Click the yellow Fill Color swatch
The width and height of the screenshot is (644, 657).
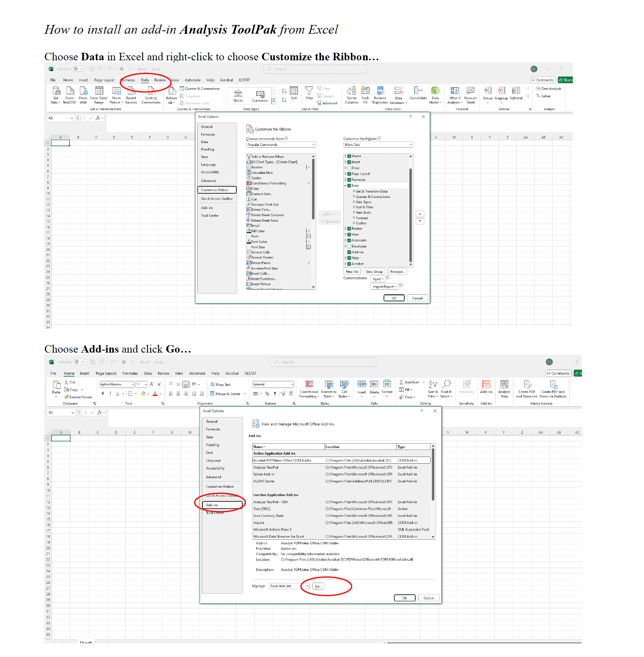[144, 393]
